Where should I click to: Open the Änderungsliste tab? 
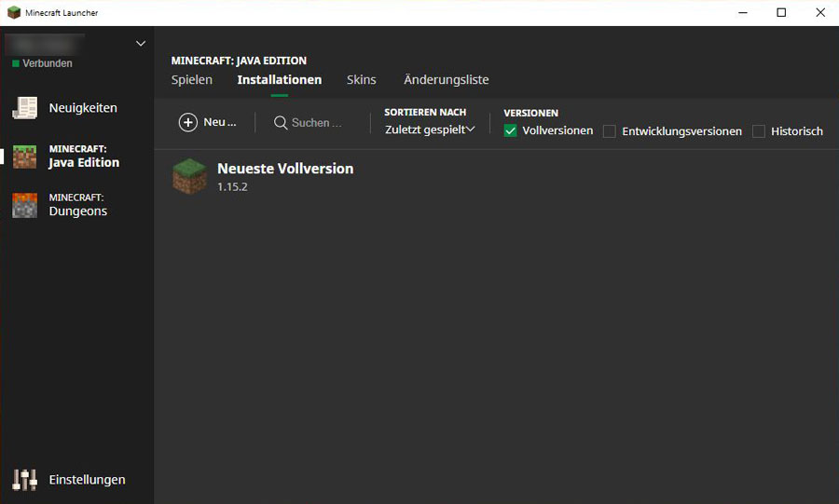tap(446, 80)
